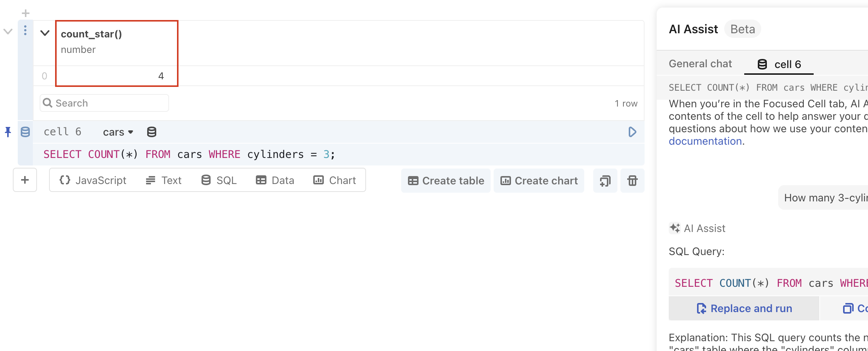Switch to the General chat tab

click(x=700, y=63)
